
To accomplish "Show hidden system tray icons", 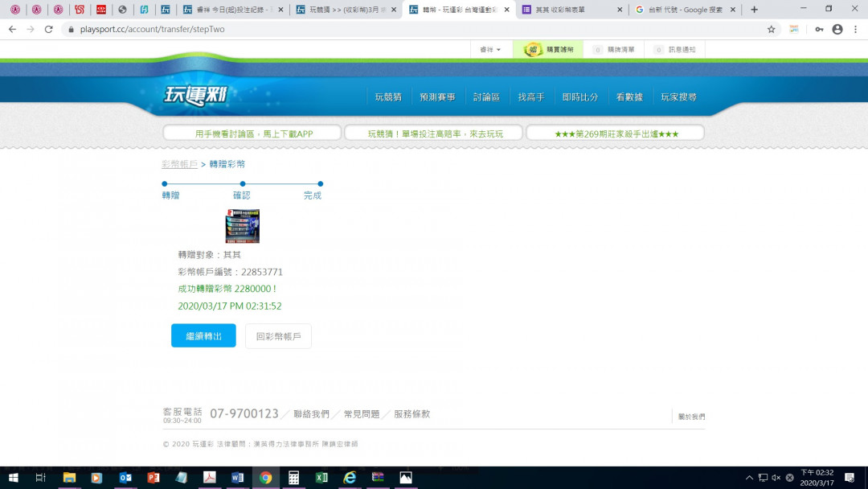I will pos(749,478).
